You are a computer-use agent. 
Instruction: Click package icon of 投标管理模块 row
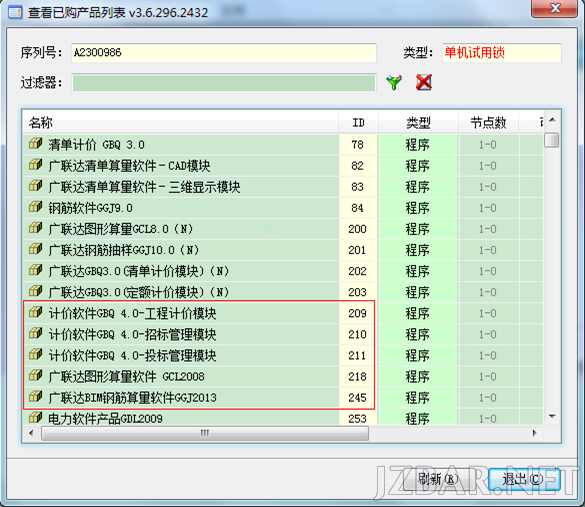[x=36, y=354]
